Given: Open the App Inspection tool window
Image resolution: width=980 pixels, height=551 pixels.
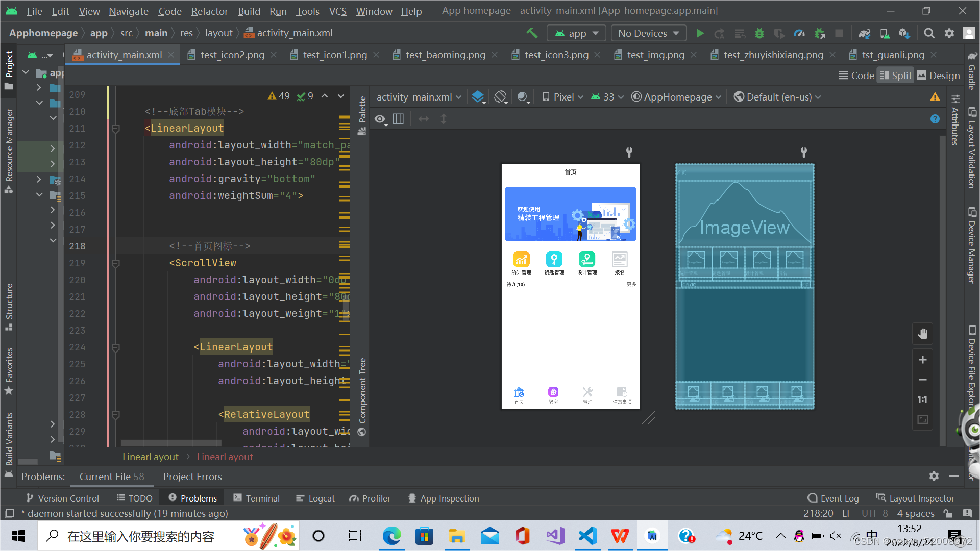Looking at the screenshot, I should click(443, 498).
